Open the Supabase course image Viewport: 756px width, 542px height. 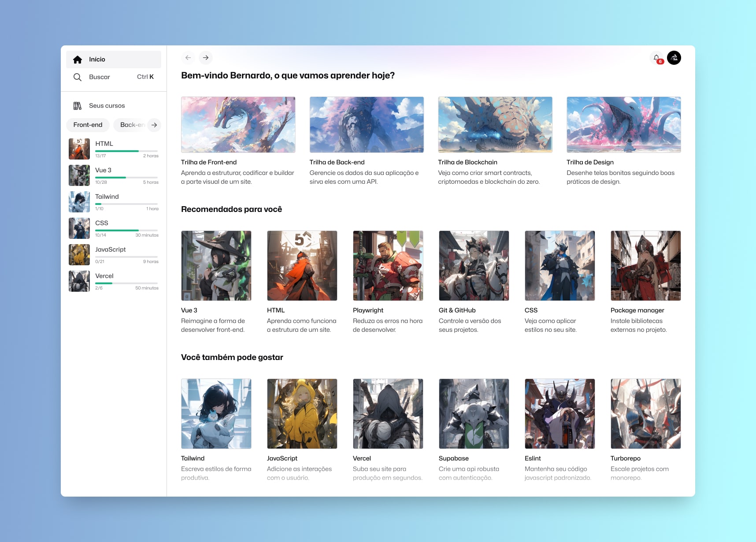474,414
